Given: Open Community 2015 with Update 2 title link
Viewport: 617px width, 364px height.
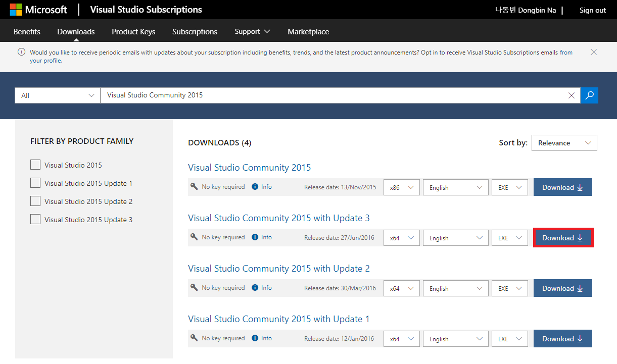Looking at the screenshot, I should click(x=278, y=268).
